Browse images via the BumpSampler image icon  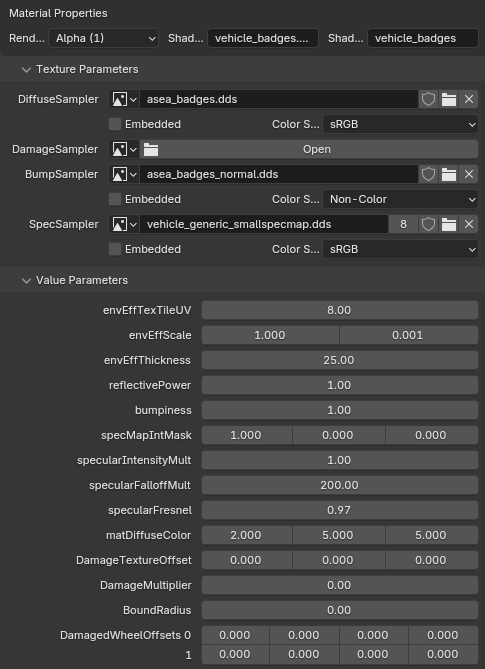tap(124, 175)
